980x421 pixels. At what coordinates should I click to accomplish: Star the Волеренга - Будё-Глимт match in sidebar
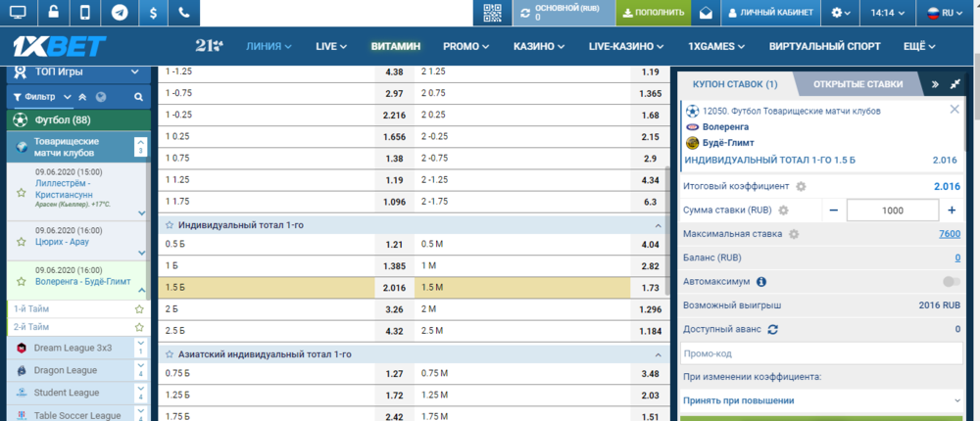[x=22, y=281]
